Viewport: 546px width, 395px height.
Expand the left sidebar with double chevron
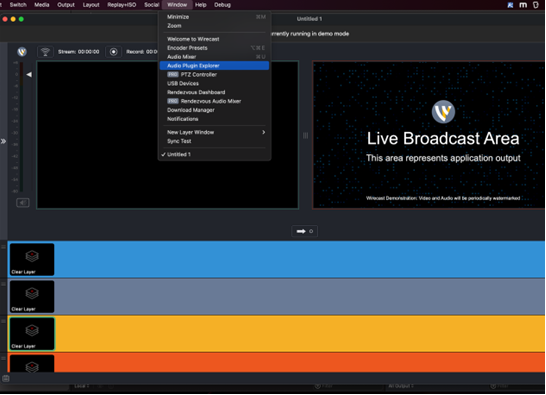point(3,141)
